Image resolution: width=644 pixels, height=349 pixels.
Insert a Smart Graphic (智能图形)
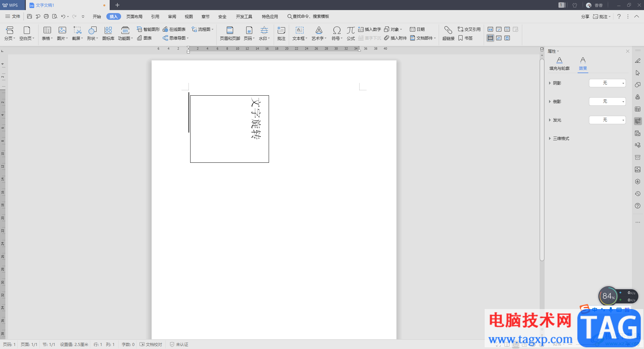[x=148, y=30]
